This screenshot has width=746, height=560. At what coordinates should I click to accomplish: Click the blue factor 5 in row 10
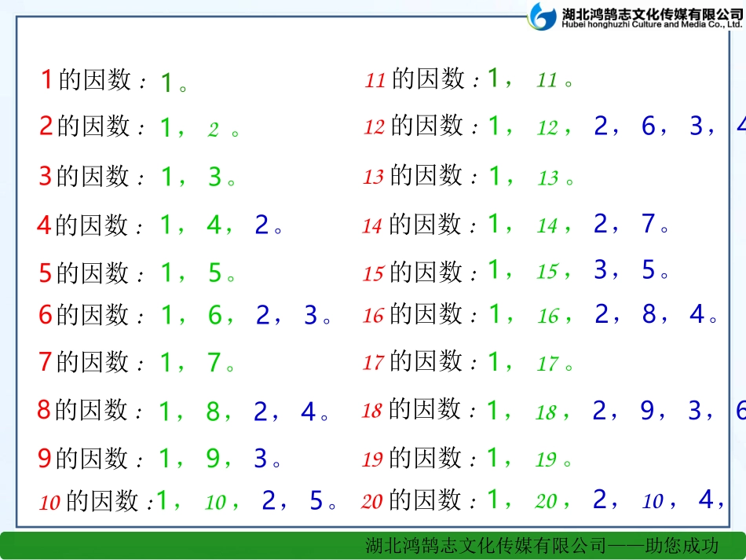(x=316, y=500)
